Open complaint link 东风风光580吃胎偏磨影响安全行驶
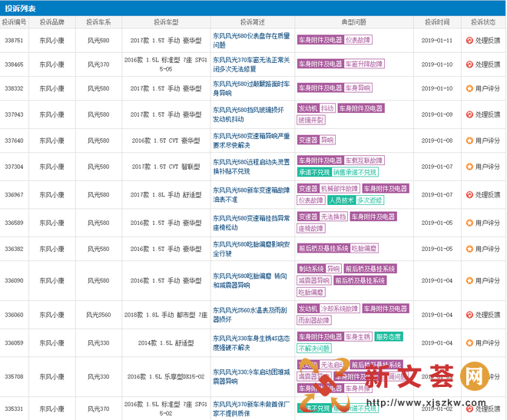Viewport: 507px width, 420px height. pos(251,249)
